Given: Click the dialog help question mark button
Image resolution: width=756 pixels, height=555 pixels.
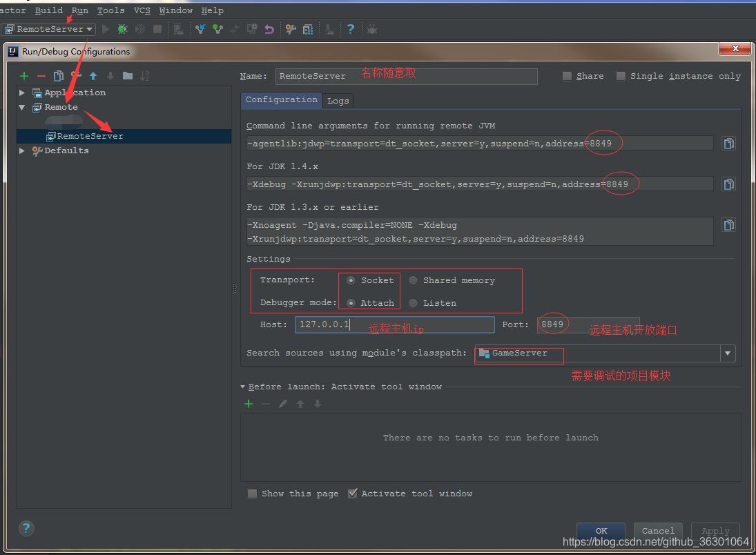Looking at the screenshot, I should coord(26,529).
